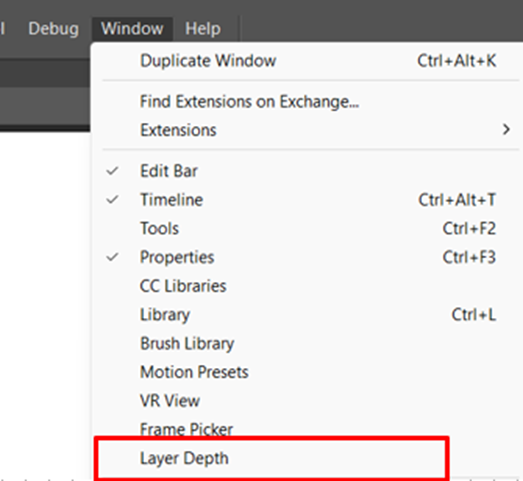This screenshot has height=481, width=523.
Task: Toggle the Timeline panel checkmark
Action: click(112, 200)
